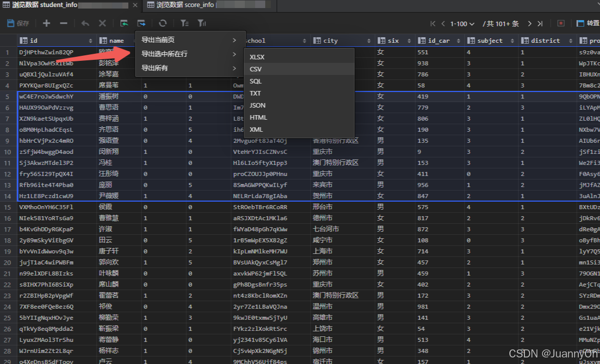Image resolution: width=600 pixels, height=364 pixels.
Task: Click the stop/record square icon near pagination
Action: pos(560,23)
